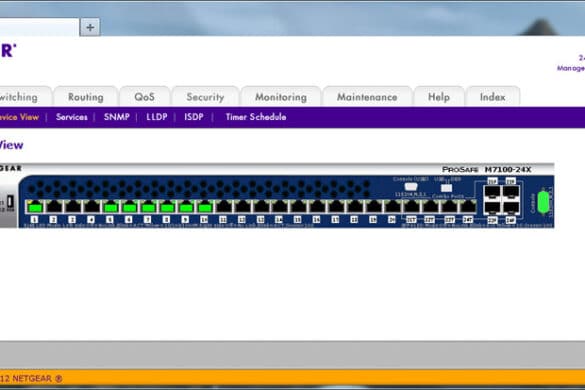
Task: Click port 3 on the device view
Action: (73, 207)
